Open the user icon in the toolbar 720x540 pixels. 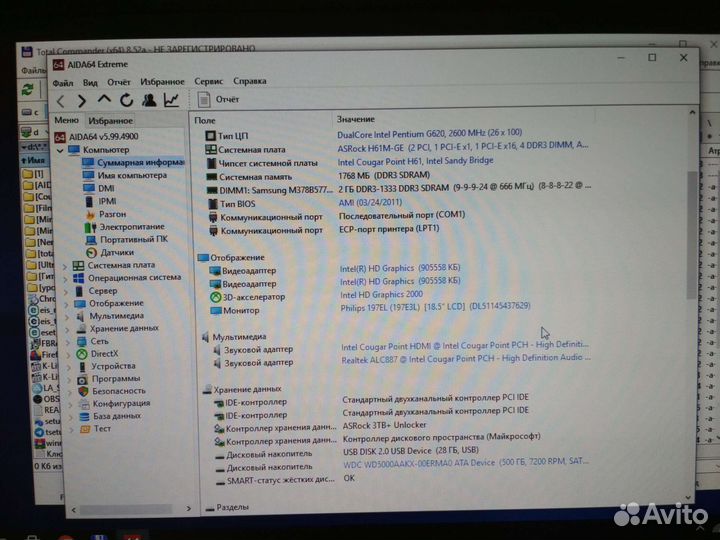click(x=149, y=100)
